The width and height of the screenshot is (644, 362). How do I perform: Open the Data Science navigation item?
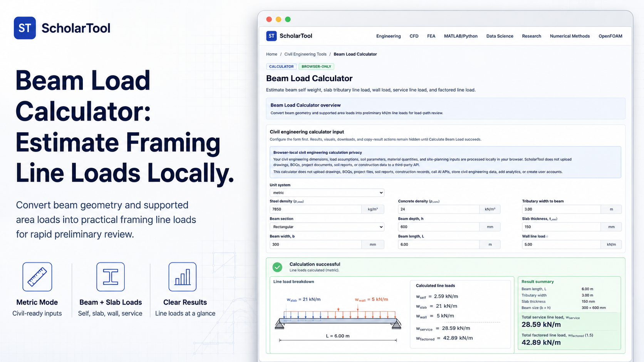500,36
